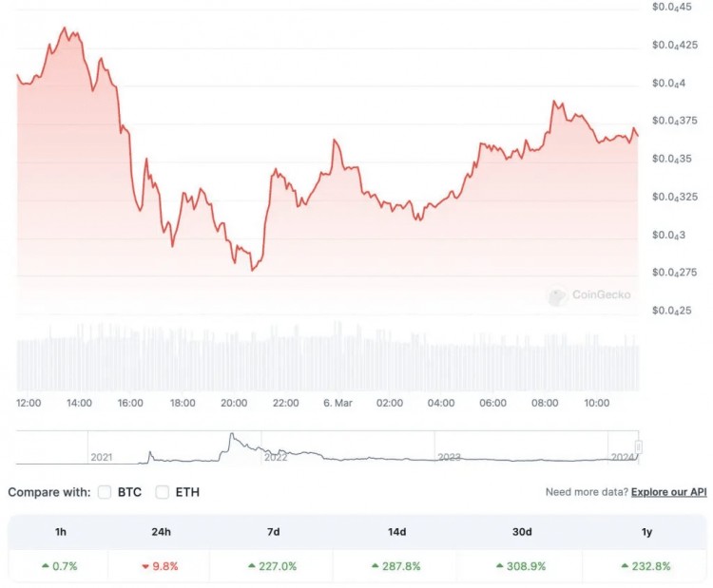Click the 2022 label in the navigator
713x588 pixels.
275,457
